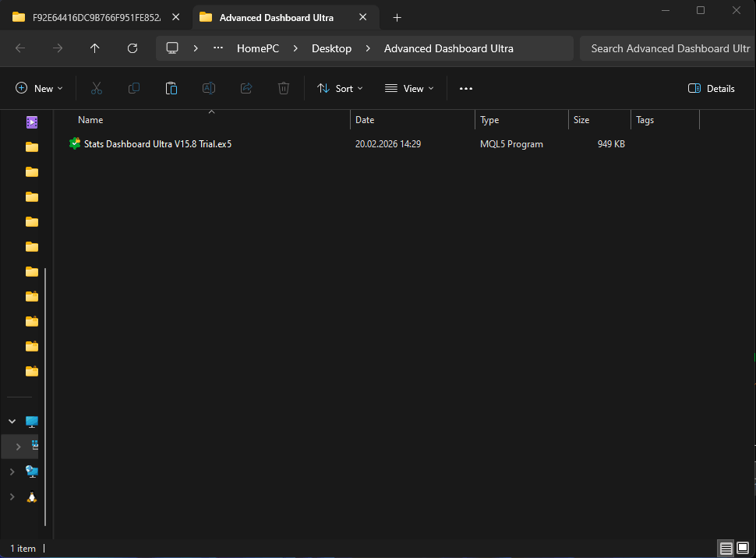Collapse the This PC tree node chevron
This screenshot has height=558, width=756.
(x=12, y=422)
